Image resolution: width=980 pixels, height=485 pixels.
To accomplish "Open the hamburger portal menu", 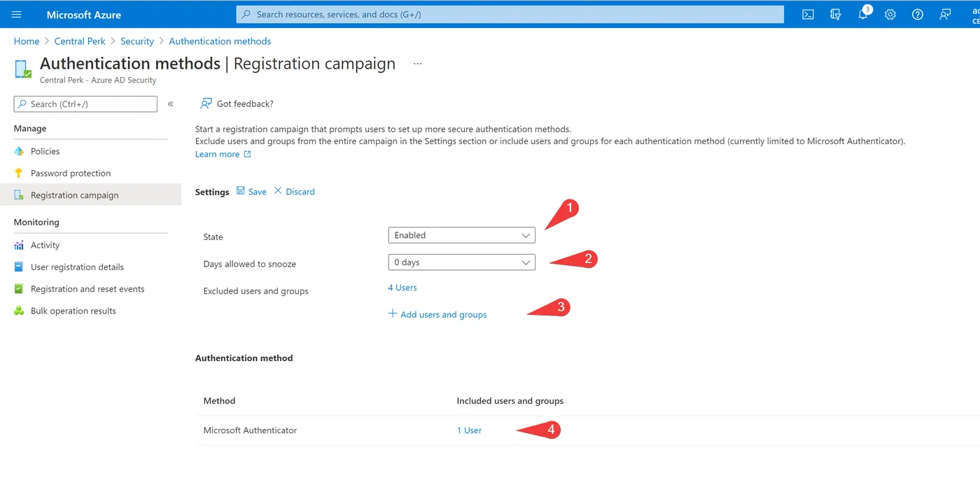I will (17, 14).
